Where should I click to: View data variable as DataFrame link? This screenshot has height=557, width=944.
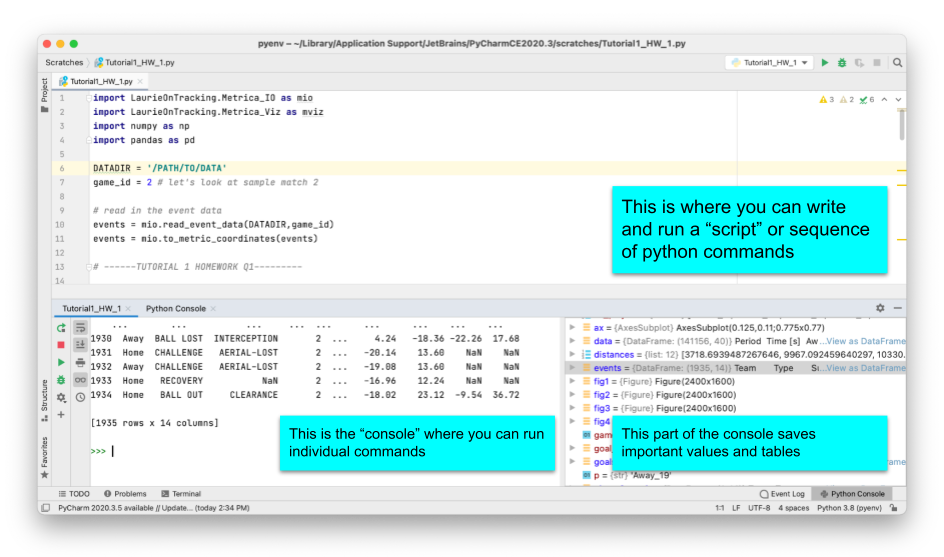(866, 341)
